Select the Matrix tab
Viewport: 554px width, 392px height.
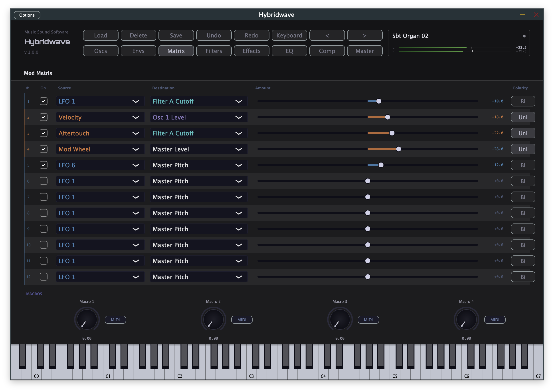176,51
